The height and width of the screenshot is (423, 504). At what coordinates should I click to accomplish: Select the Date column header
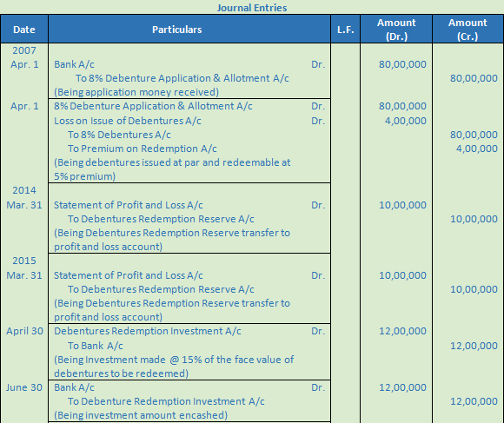click(24, 30)
